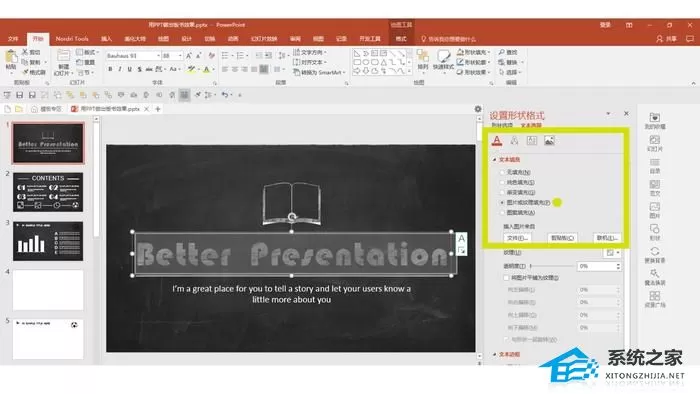Click the Paste clipboard icon
The height and width of the screenshot is (394, 700).
pyautogui.click(x=11, y=60)
